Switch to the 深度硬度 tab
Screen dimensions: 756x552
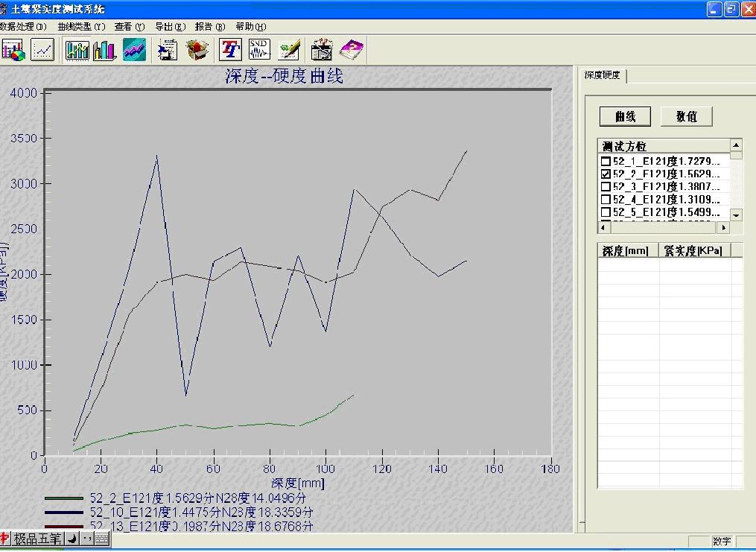(x=602, y=75)
